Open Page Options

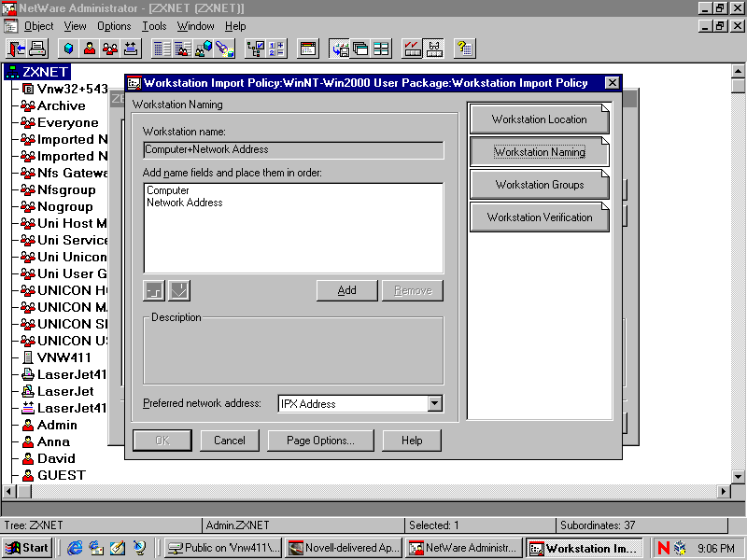[x=320, y=441]
